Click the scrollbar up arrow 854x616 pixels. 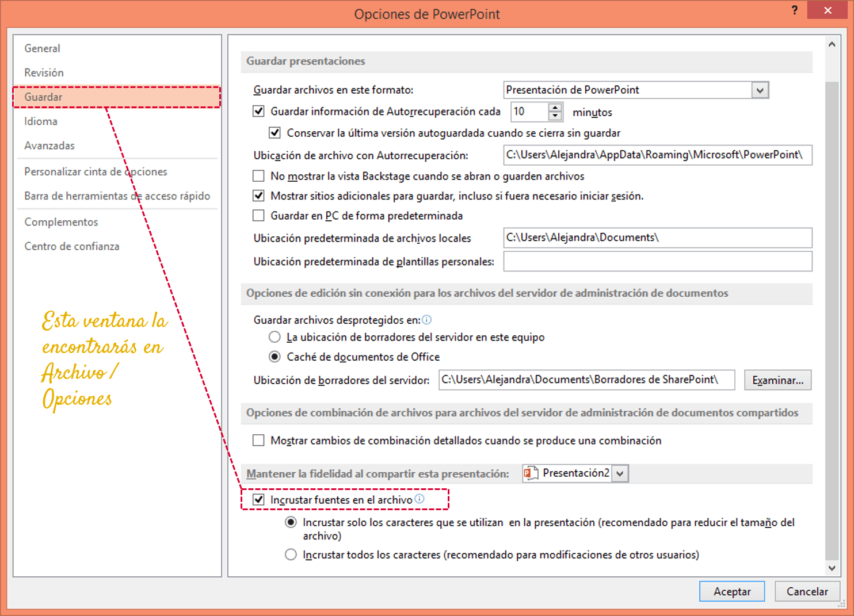pyautogui.click(x=832, y=43)
